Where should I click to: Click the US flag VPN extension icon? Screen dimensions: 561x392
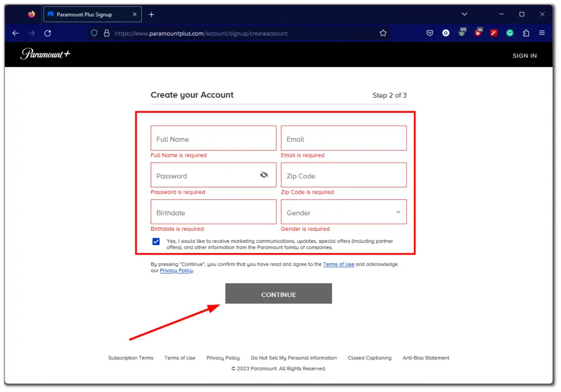462,33
